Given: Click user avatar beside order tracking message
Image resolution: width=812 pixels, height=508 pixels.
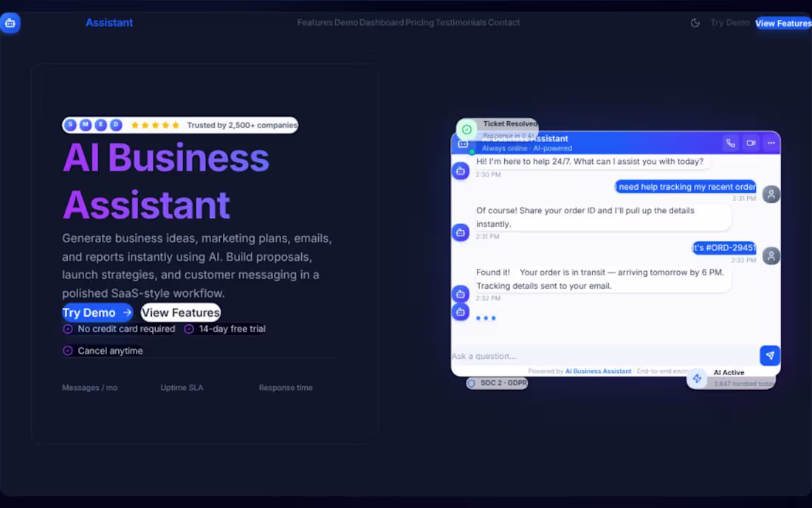Looking at the screenshot, I should point(771,195).
